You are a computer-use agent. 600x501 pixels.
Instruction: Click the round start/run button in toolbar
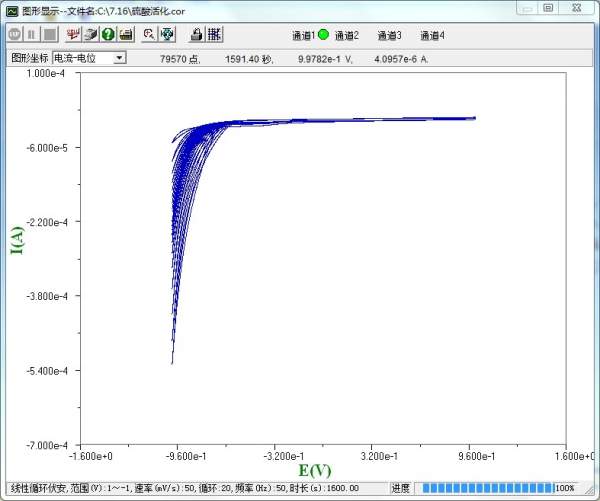point(15,34)
